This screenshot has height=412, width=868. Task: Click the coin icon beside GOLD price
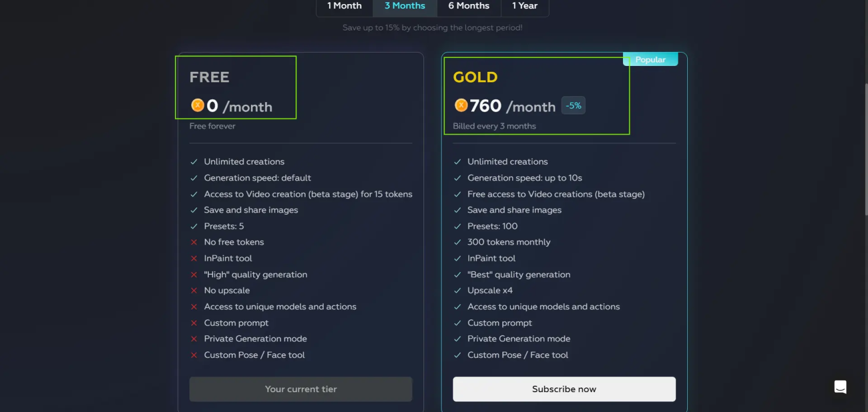pyautogui.click(x=461, y=105)
